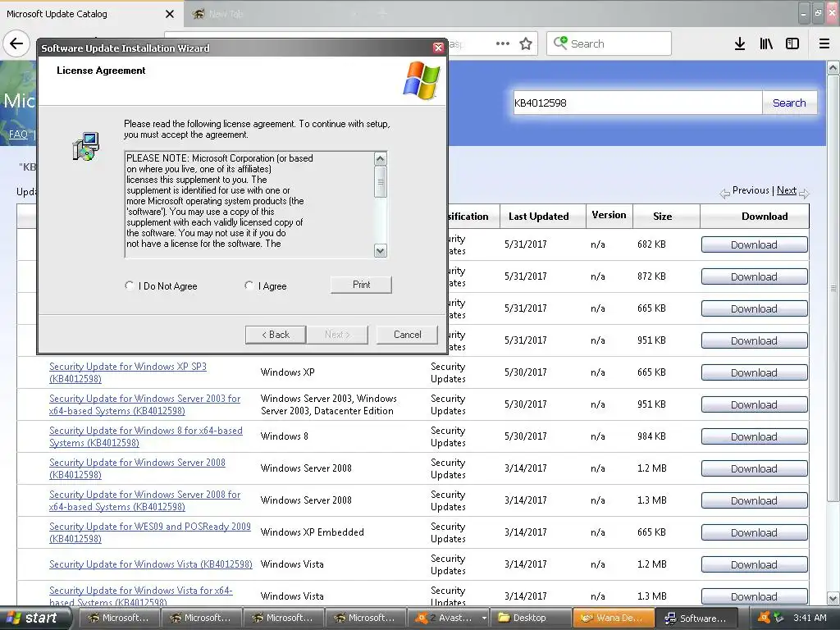The width and height of the screenshot is (840, 630).
Task: Open WES09 and POSReady 2009 update link
Action: pyautogui.click(x=150, y=532)
